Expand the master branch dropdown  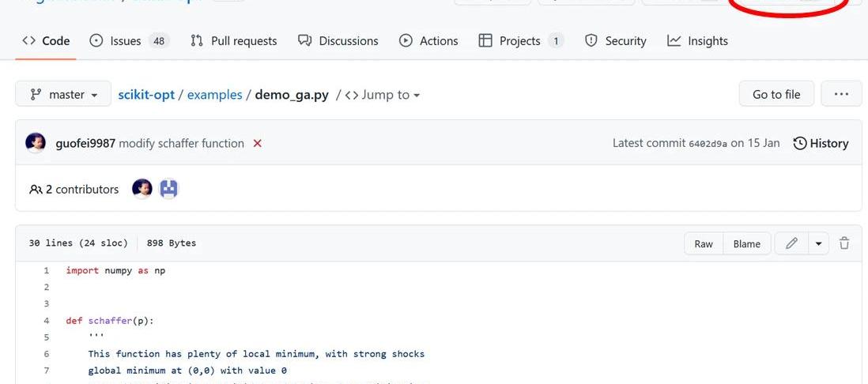point(64,95)
